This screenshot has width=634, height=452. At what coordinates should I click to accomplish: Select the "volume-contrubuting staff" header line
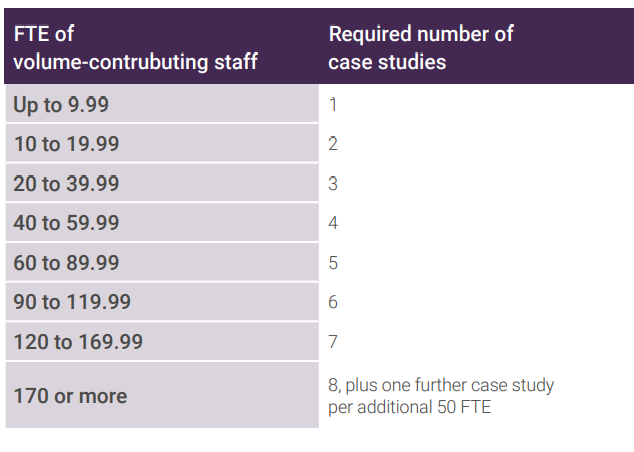point(135,62)
